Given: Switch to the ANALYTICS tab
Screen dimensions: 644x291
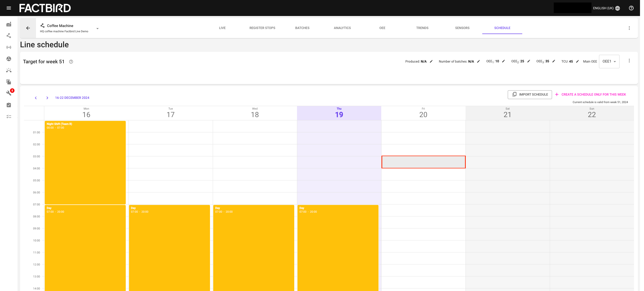Looking at the screenshot, I should 342,28.
